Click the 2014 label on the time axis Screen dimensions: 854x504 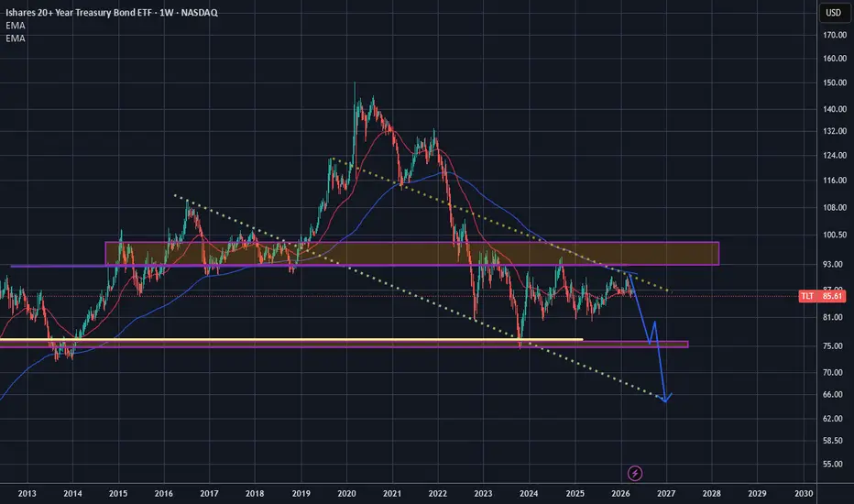72,494
